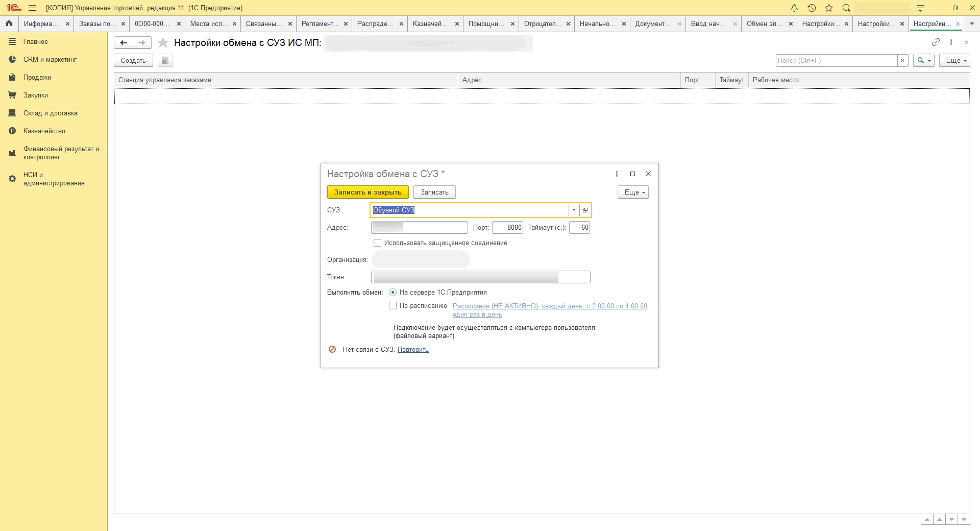Sort by the Адрес column header
This screenshot has width=980, height=531.
pyautogui.click(x=569, y=80)
